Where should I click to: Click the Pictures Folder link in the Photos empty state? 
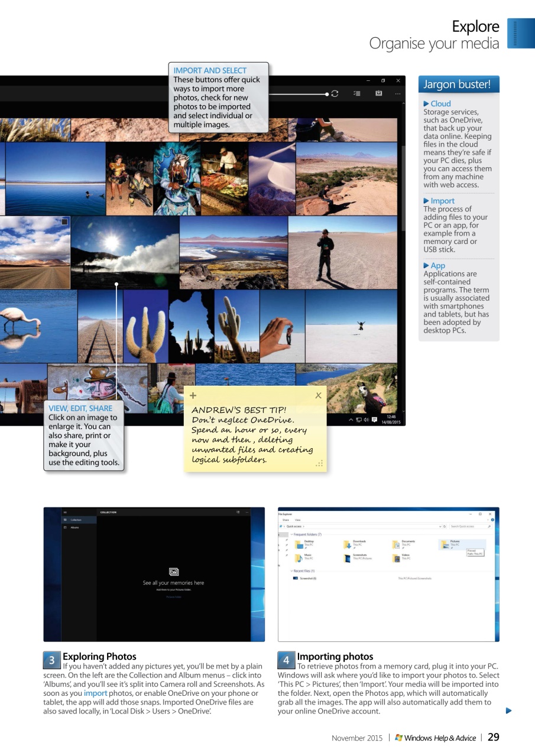[174, 597]
